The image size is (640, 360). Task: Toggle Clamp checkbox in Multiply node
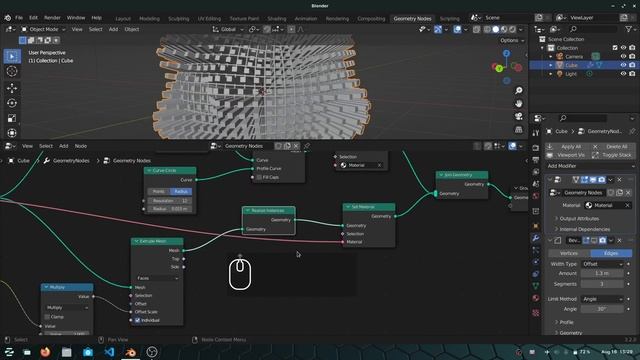[47, 317]
